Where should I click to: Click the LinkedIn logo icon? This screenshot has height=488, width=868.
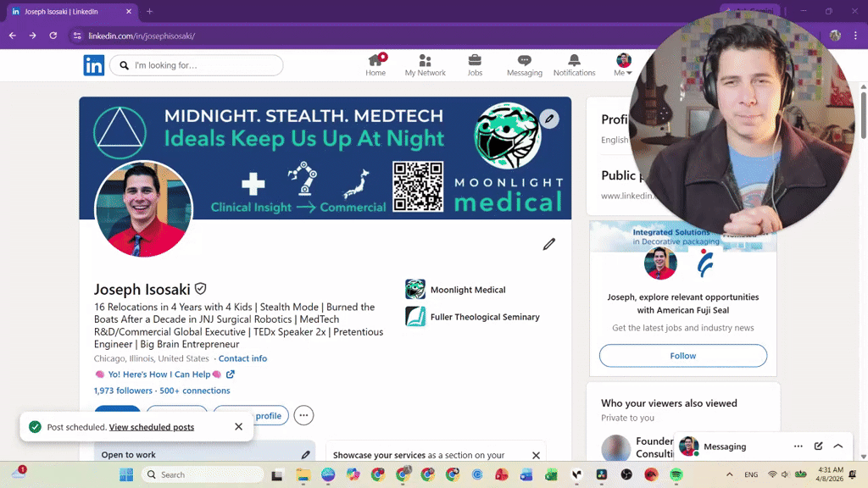tap(93, 65)
